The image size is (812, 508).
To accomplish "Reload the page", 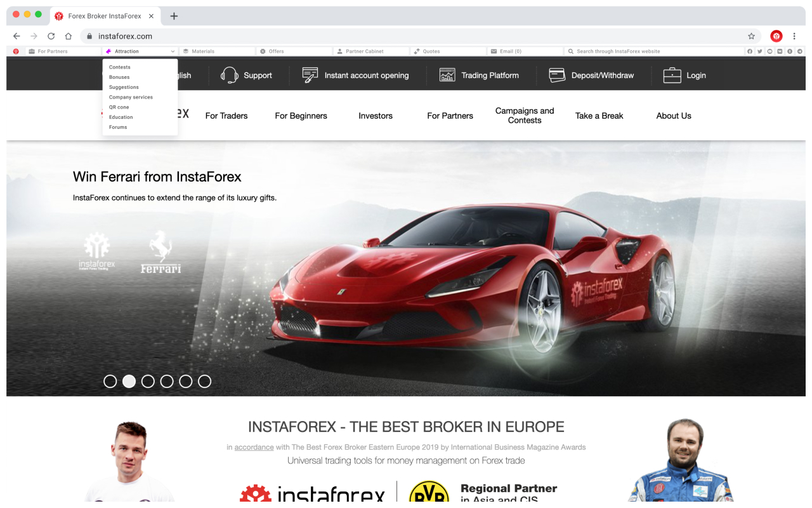I will (x=51, y=36).
